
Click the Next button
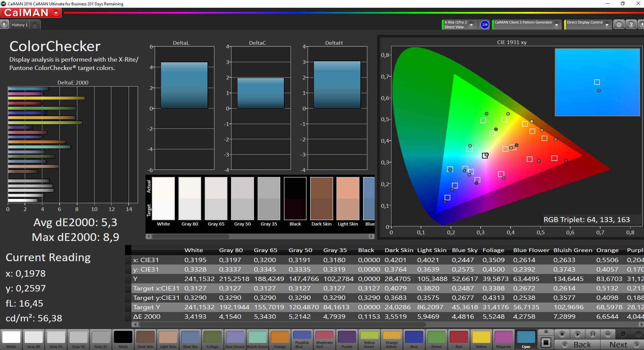622,345
